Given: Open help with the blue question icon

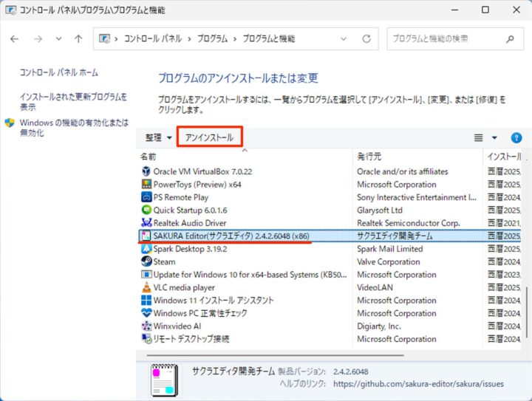Looking at the screenshot, I should click(x=516, y=137).
